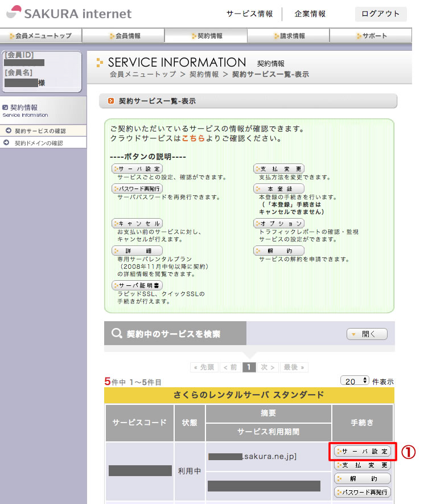Click the 次 > pagination button
This screenshot has height=504, width=424.
(267, 367)
